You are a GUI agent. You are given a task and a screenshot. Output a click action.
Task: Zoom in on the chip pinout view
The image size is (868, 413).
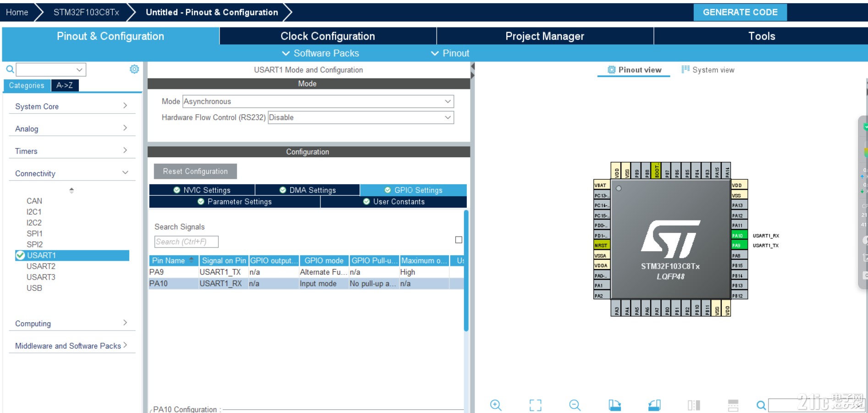[496, 405]
